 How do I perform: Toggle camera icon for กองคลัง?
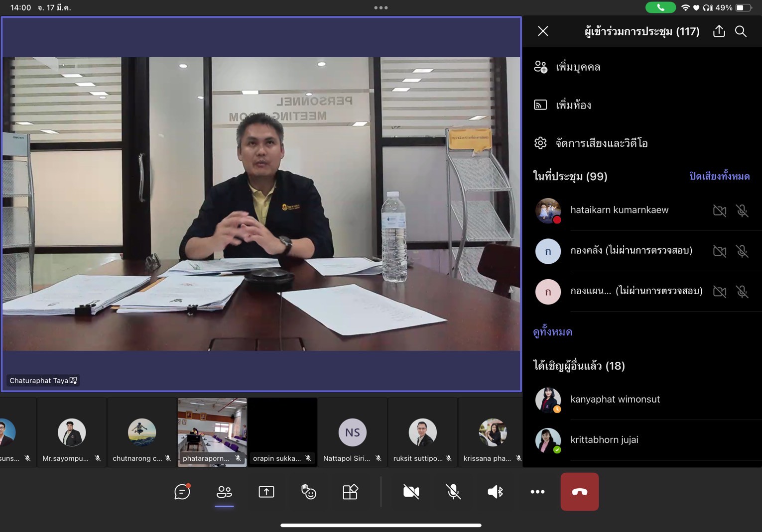[720, 251]
